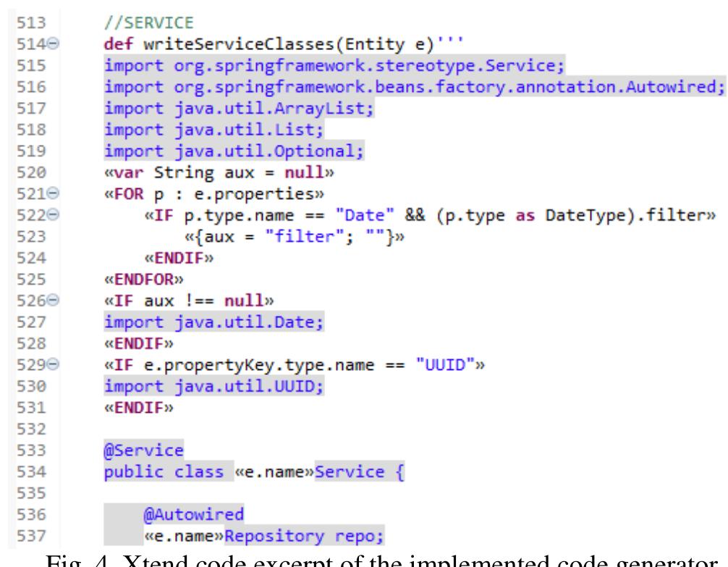Place cursor on annotation.Autowired import line
728x567 pixels.
pos(414,87)
